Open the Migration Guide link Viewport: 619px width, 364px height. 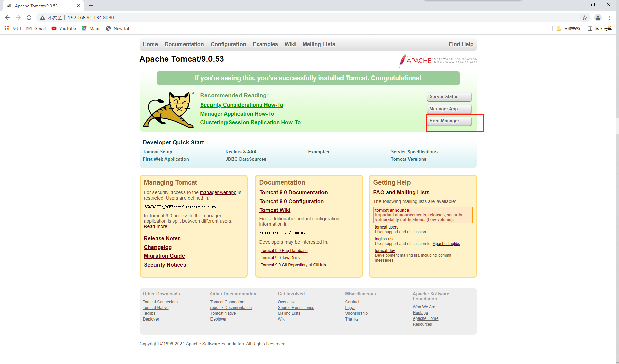tap(164, 256)
